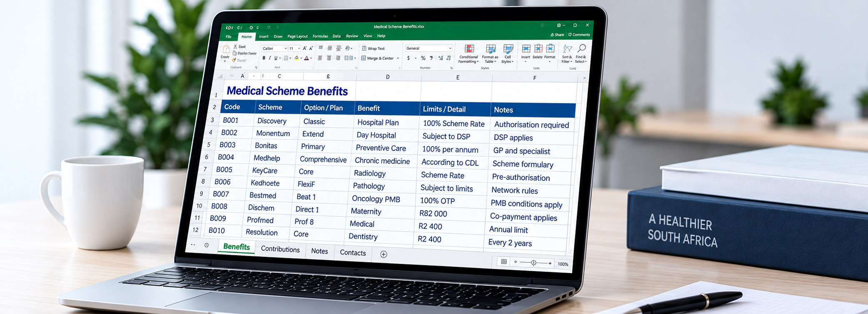Click the Align Right icon
Screen dimensions: 868x314
(338, 58)
